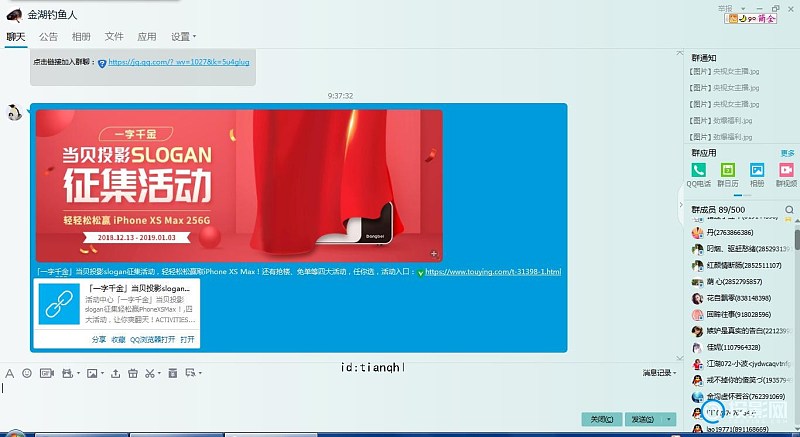Launch the QQ电话 group app
The width and height of the screenshot is (800, 437).
698,170
